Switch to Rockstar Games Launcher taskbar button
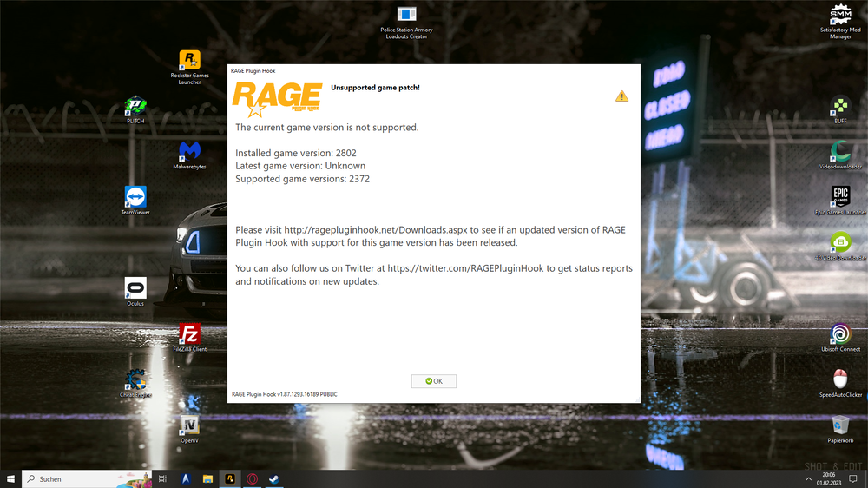 pos(230,479)
